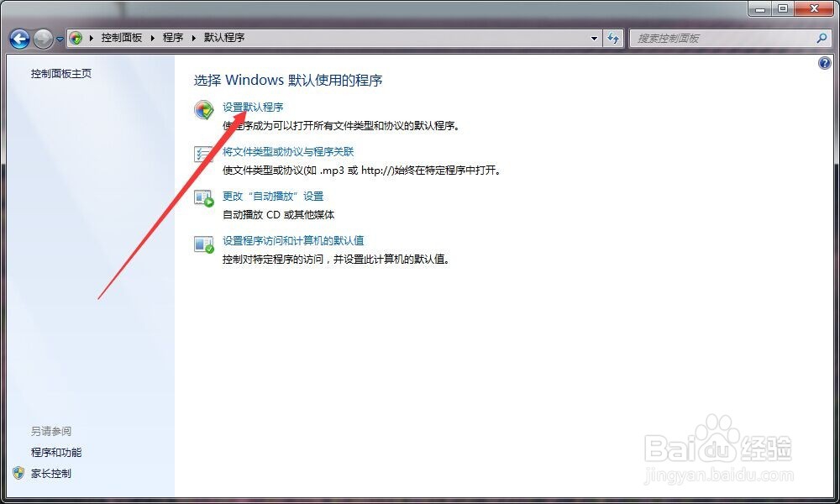
Task: Open 家长控制 from the sidebar
Action: pyautogui.click(x=52, y=473)
